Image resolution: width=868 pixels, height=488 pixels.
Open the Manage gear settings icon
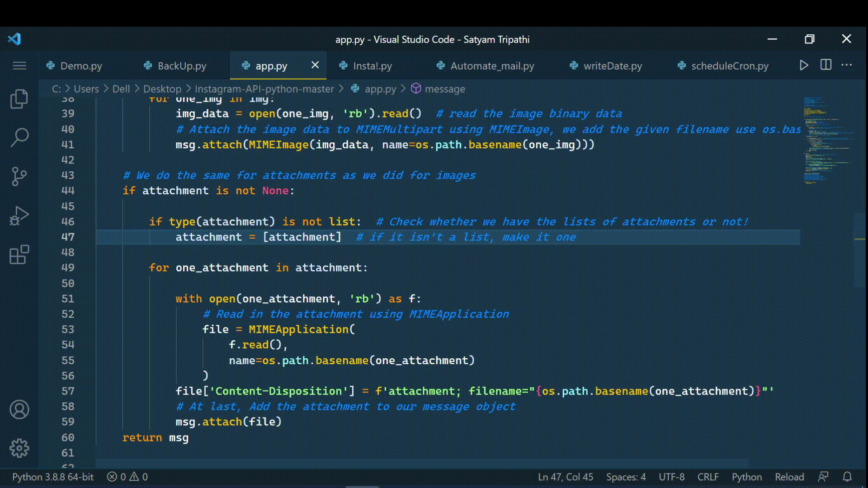coord(19,448)
